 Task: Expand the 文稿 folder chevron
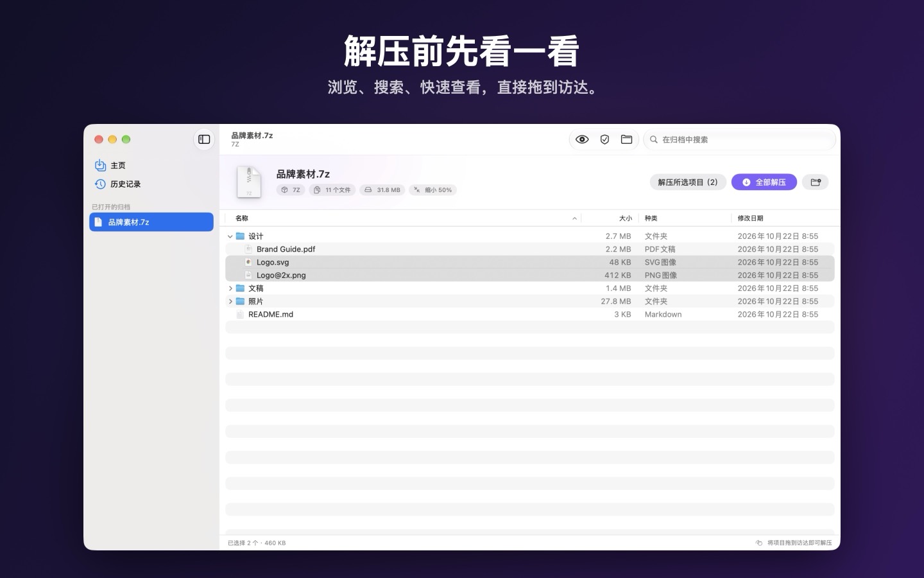(x=230, y=288)
